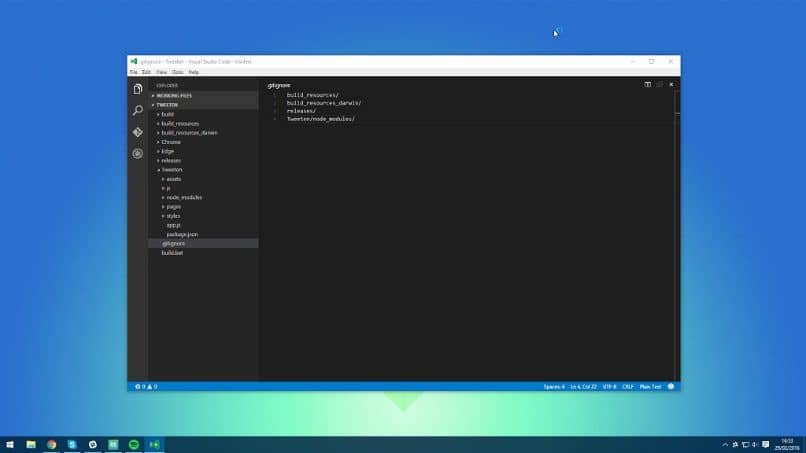Expand the build_resources folder
Viewport: 806px width, 453px height.
pos(204,123)
